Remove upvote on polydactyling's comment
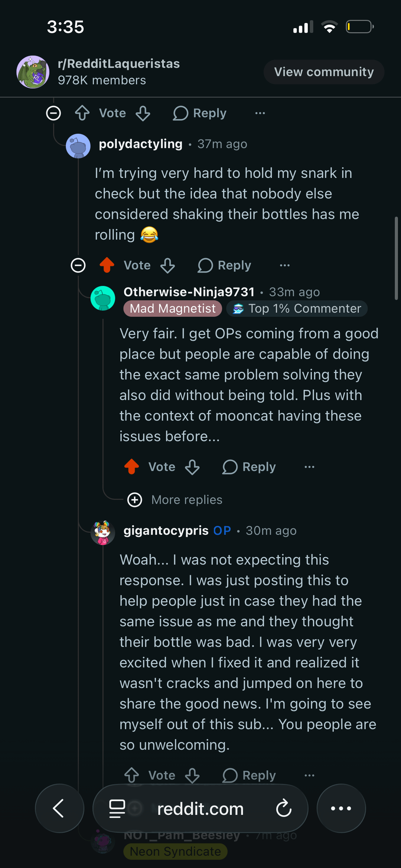The image size is (401, 868). (x=107, y=266)
